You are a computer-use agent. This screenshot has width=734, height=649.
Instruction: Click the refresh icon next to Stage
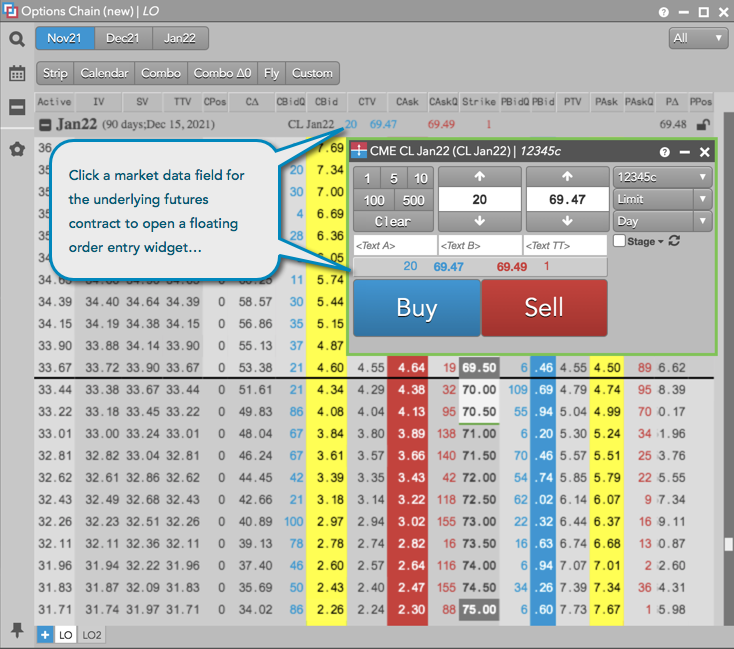[674, 242]
